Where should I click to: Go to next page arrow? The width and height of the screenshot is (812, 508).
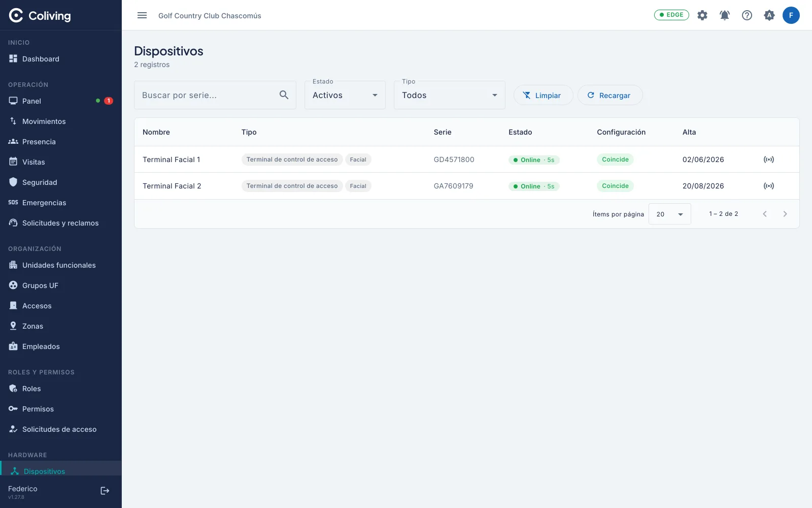785,214
